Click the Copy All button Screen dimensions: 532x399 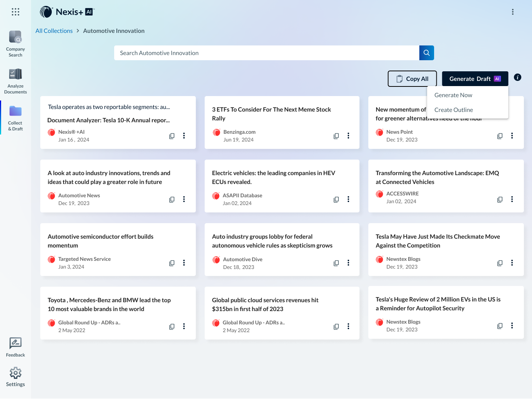coord(412,79)
